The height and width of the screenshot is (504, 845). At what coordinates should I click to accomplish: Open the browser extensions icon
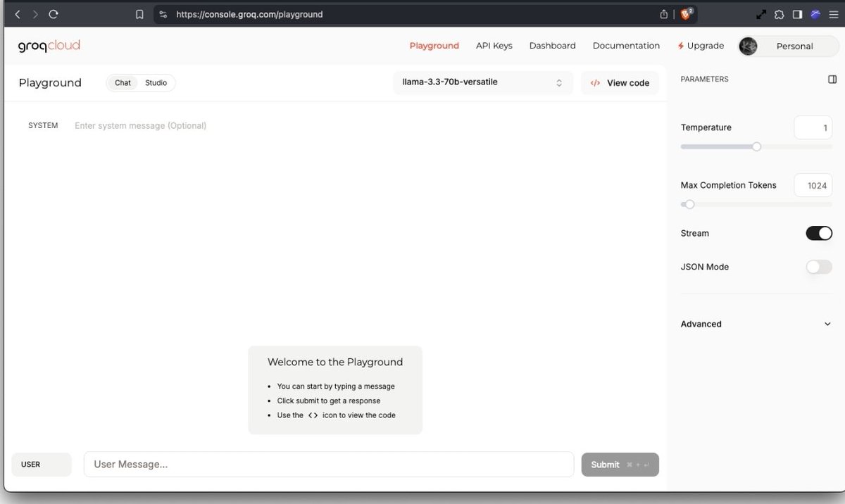pos(779,14)
